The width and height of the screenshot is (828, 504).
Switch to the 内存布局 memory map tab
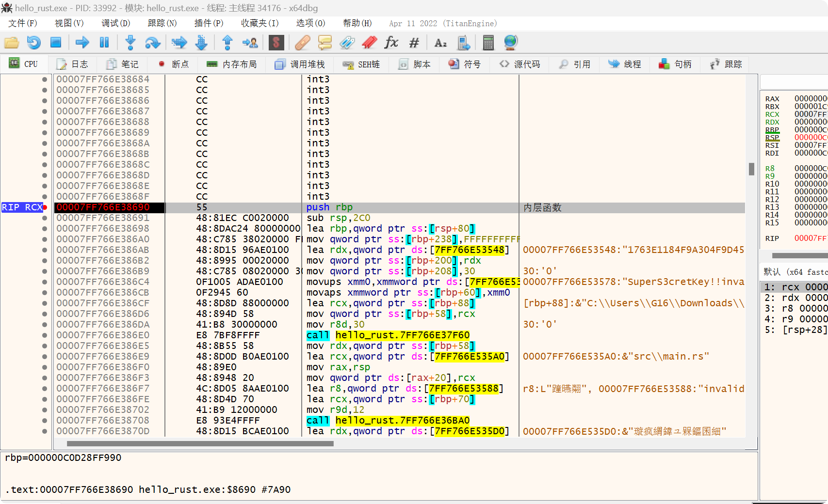click(x=232, y=64)
